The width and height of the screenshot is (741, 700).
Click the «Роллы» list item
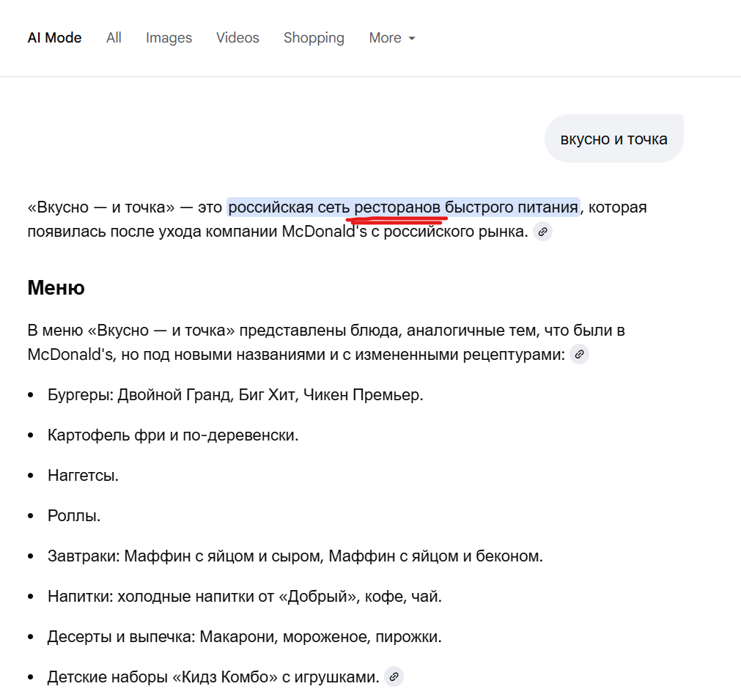click(x=74, y=516)
